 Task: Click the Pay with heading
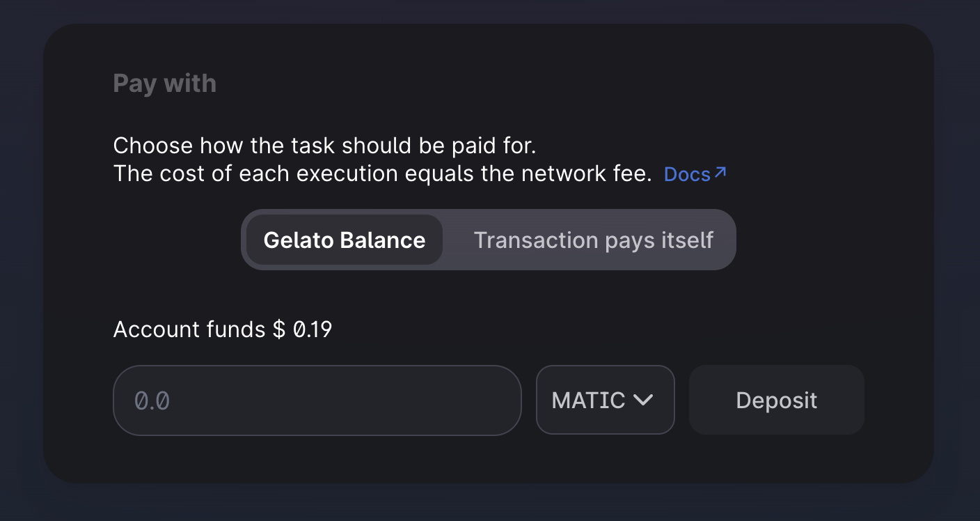pos(165,84)
